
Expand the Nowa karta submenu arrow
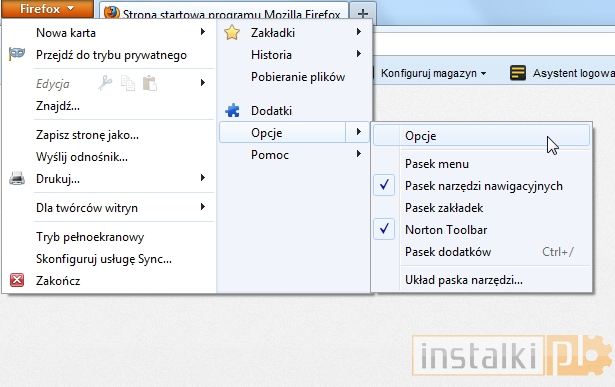[x=202, y=32]
